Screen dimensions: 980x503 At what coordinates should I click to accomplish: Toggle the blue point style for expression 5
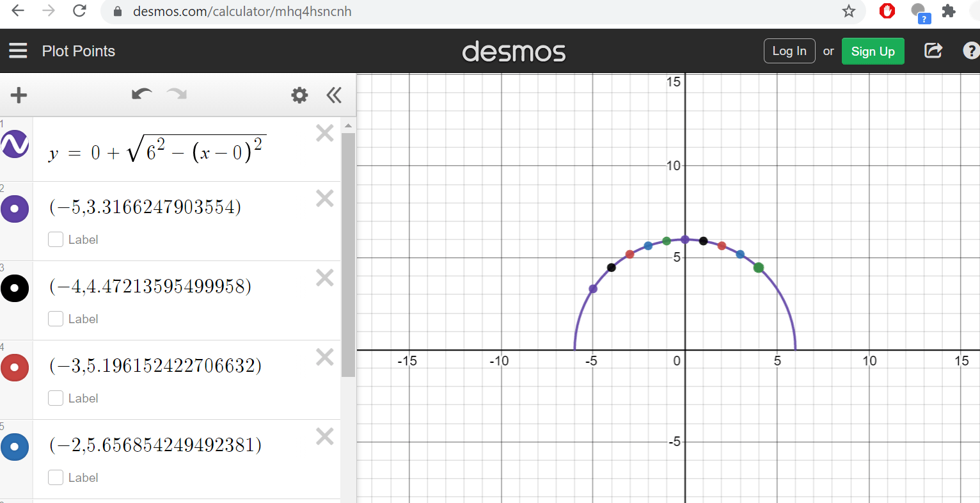coord(15,447)
